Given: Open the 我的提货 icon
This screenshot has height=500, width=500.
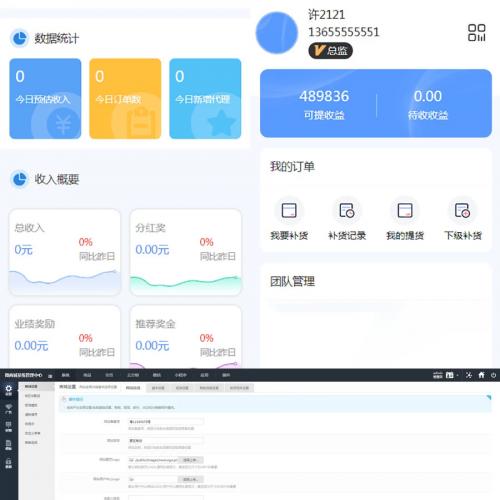Looking at the screenshot, I should click(x=405, y=211).
